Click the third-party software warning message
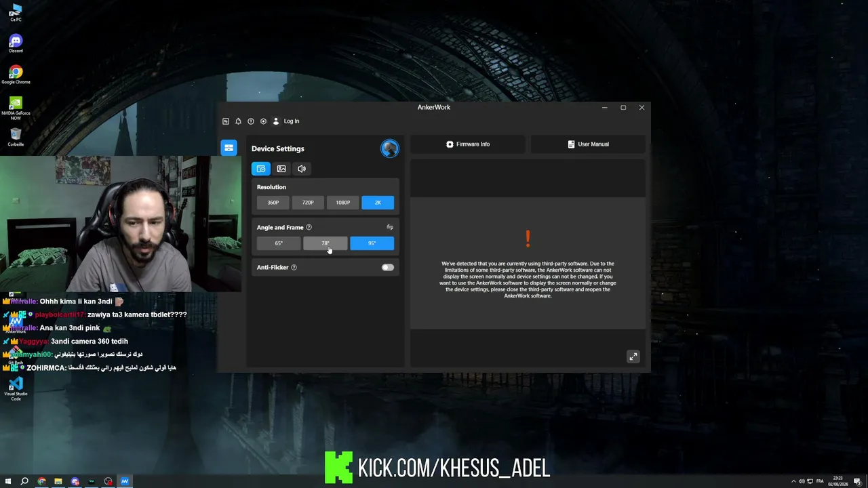Viewport: 868px width, 488px height. point(528,280)
